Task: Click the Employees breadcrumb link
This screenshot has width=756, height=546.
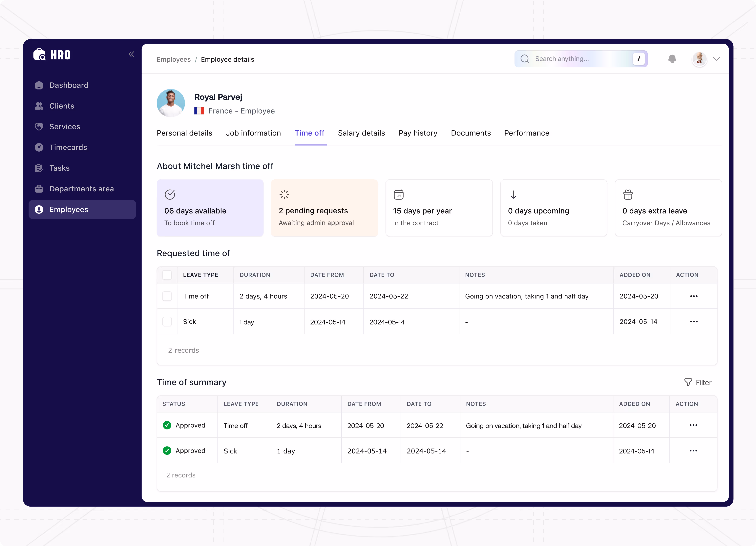Action: tap(174, 59)
